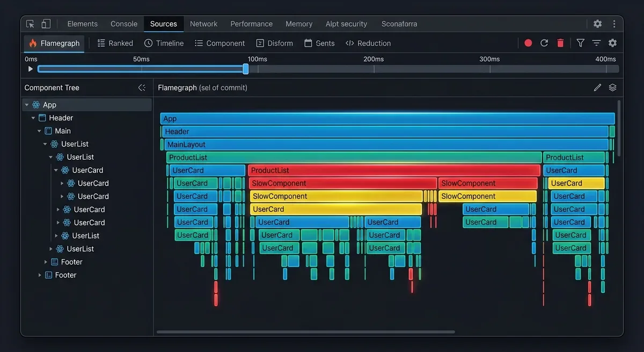
Task: Switch to the Timeline view
Action: click(x=164, y=43)
